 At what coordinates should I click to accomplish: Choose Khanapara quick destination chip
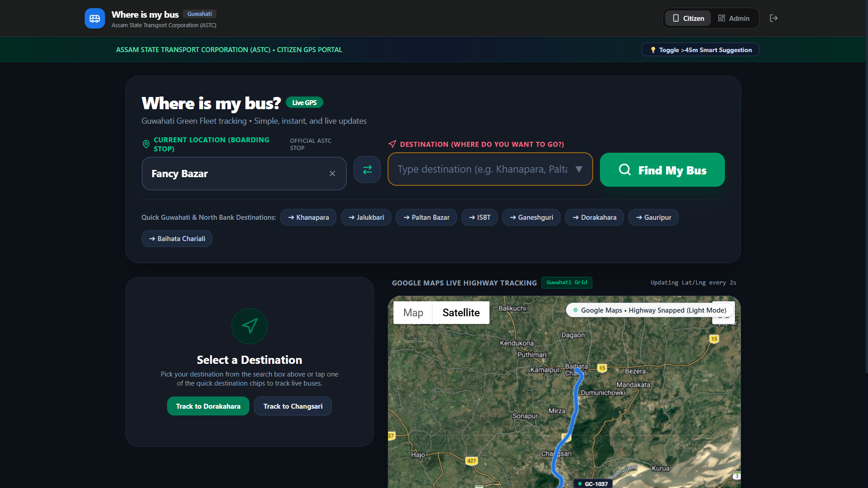[308, 217]
